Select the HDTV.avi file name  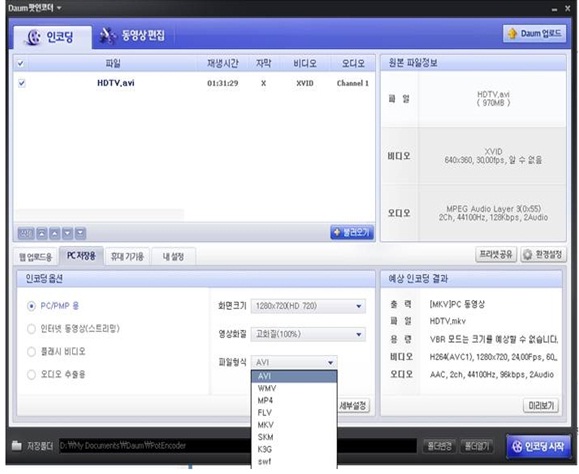(116, 83)
